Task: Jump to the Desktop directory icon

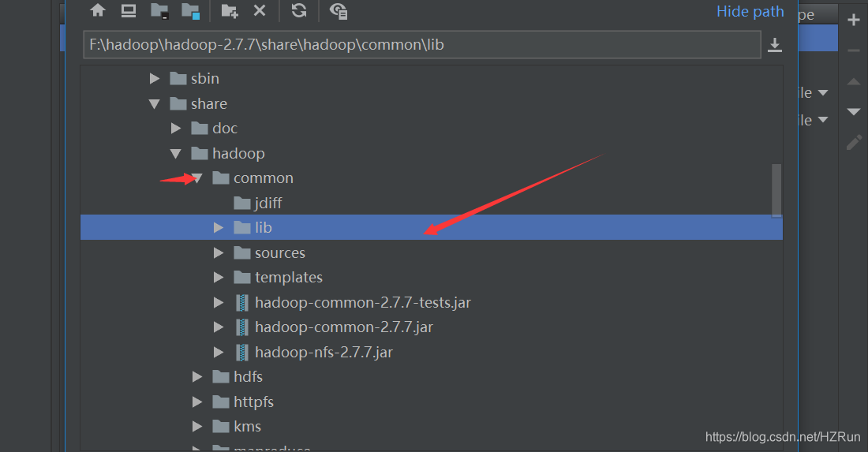Action: pyautogui.click(x=129, y=10)
